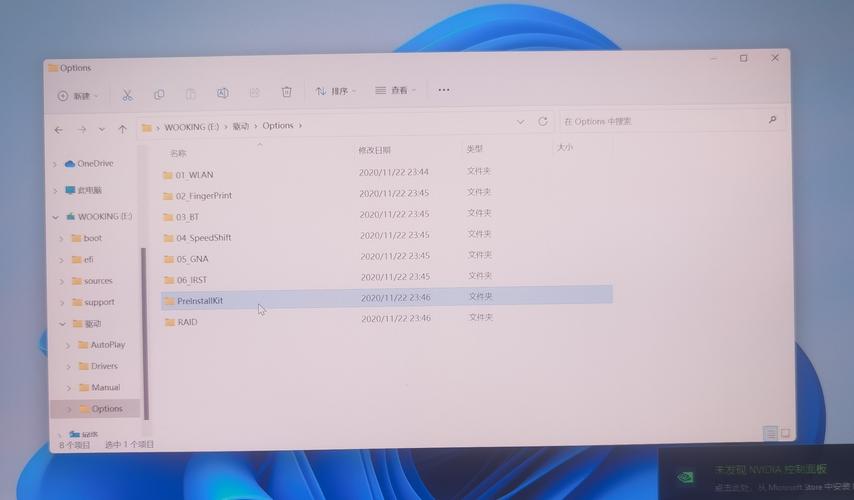Viewport: 854px width, 500px height.
Task: Switch to details view icon
Action: (x=770, y=433)
